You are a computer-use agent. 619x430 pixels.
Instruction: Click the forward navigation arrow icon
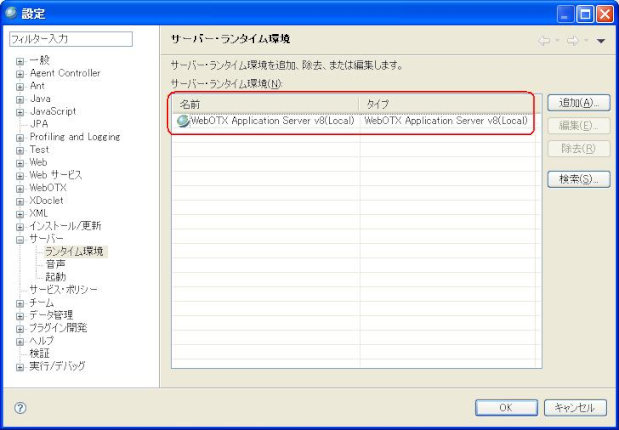(573, 41)
